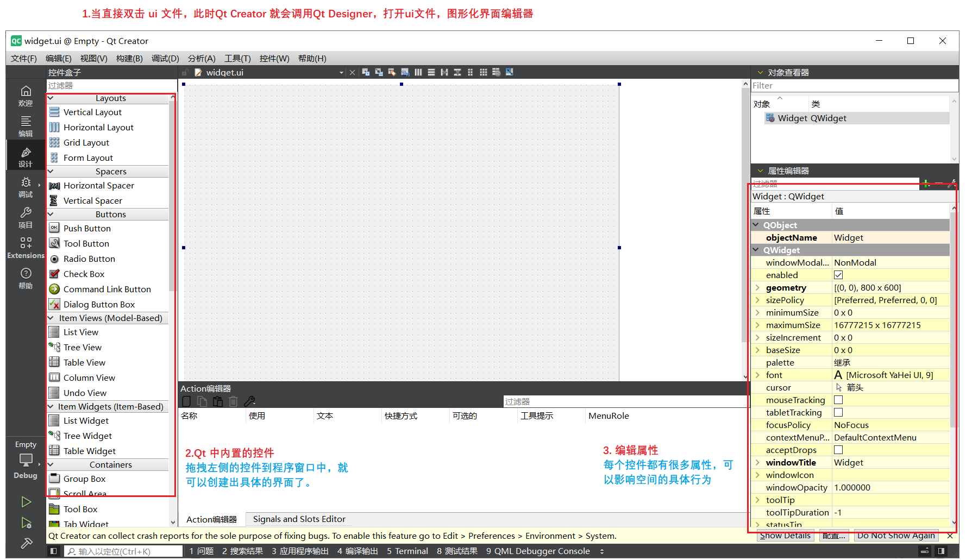Viewport: 972px width, 560px height.
Task: Select Edit Tab Order toolbar icon
Action: 405,72
